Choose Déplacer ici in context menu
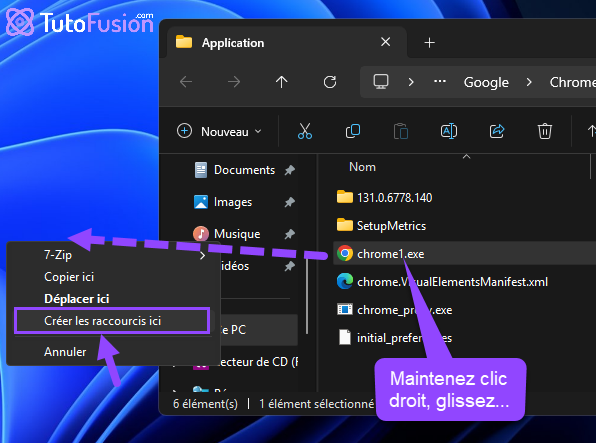 coord(114,299)
